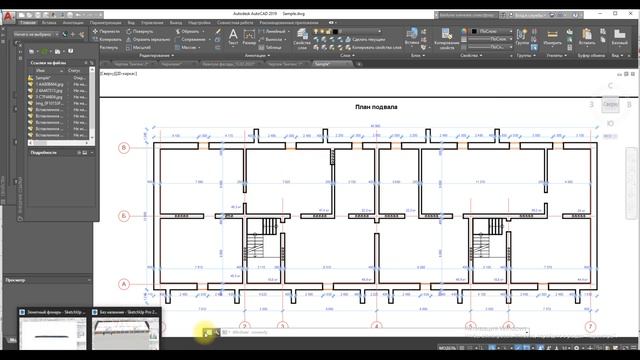
Task: Expand the Группы panel dropdown
Action: 525,55
